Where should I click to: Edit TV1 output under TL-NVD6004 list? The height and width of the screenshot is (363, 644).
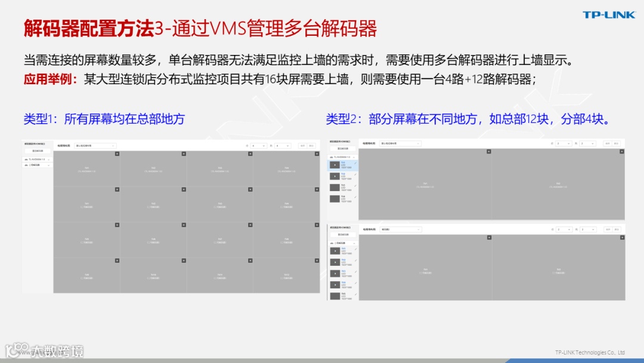click(355, 163)
